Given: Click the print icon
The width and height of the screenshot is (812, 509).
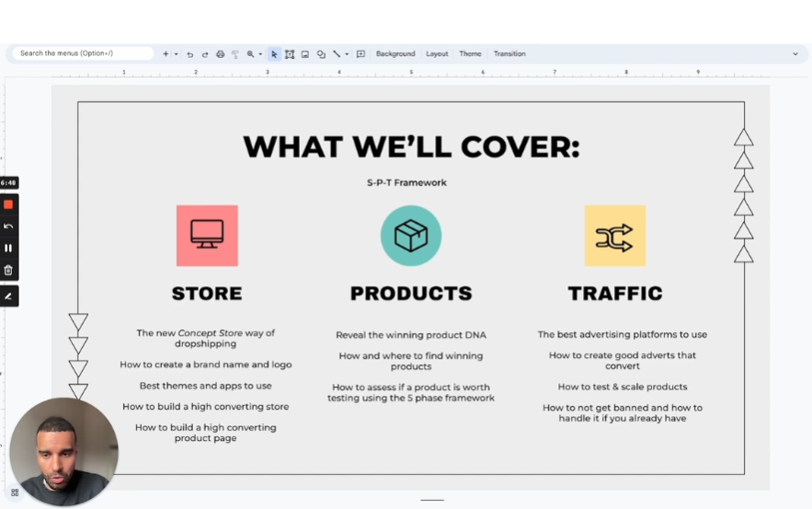Looking at the screenshot, I should click(220, 54).
